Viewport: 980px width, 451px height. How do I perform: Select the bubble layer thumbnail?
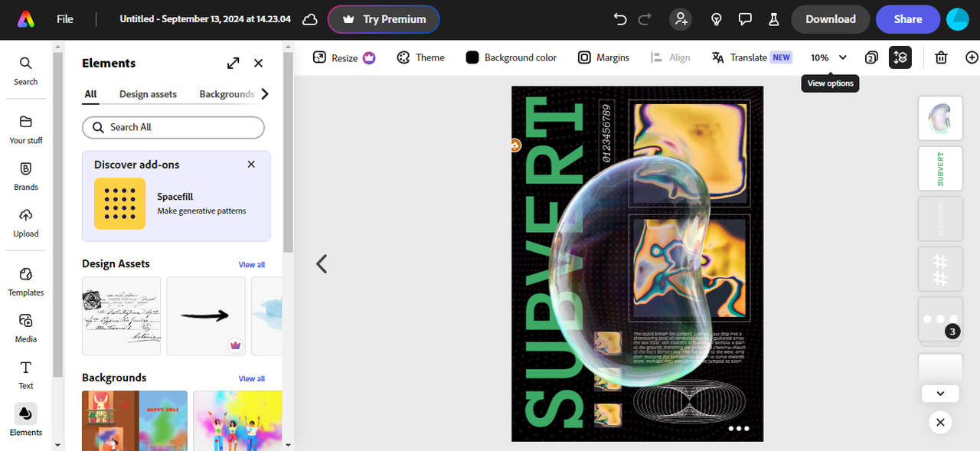940,119
